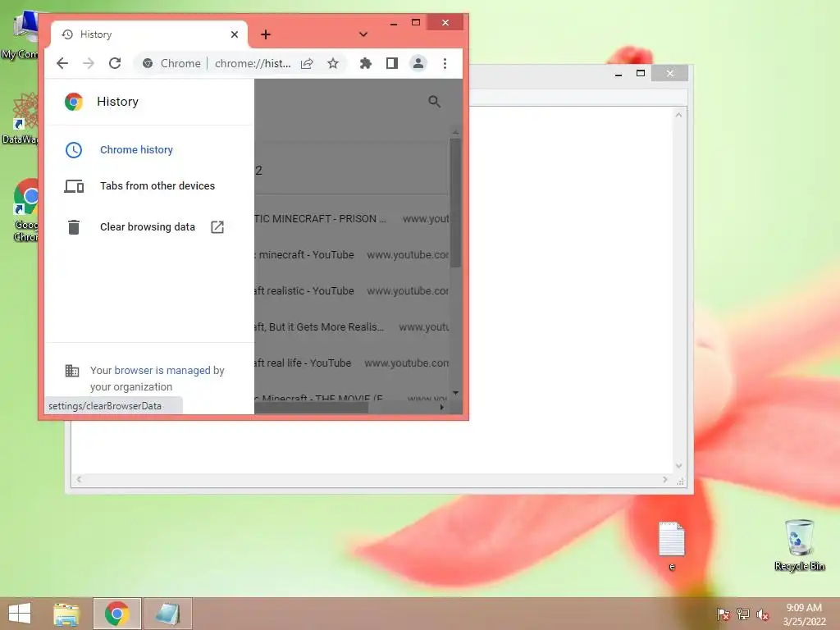
Task: Click Notepad window's scroll down arrow
Action: click(678, 466)
